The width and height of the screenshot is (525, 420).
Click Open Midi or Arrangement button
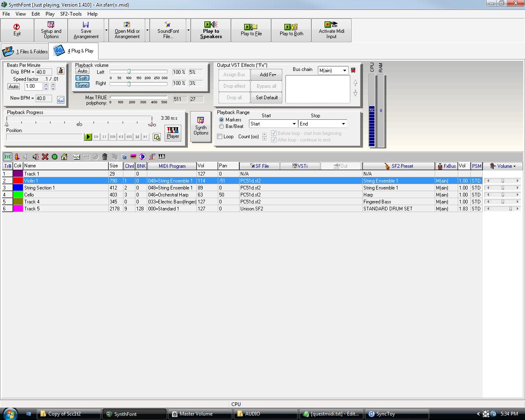(127, 30)
